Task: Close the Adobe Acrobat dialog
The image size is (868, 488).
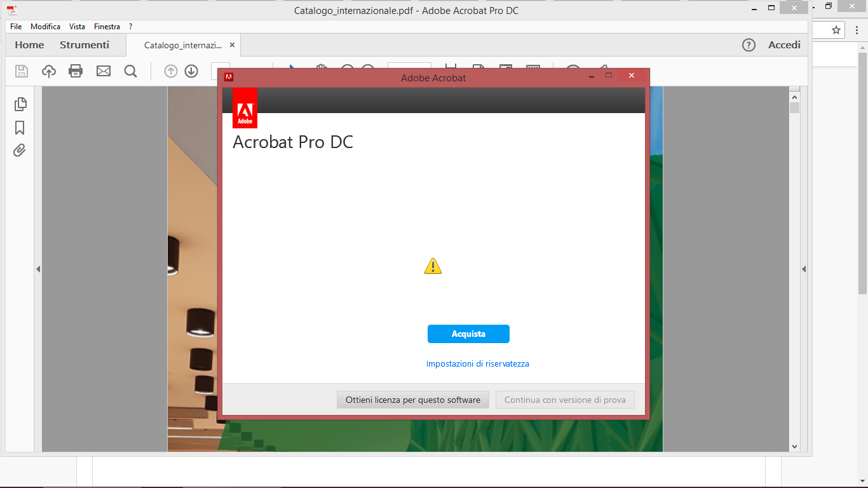Action: click(631, 76)
